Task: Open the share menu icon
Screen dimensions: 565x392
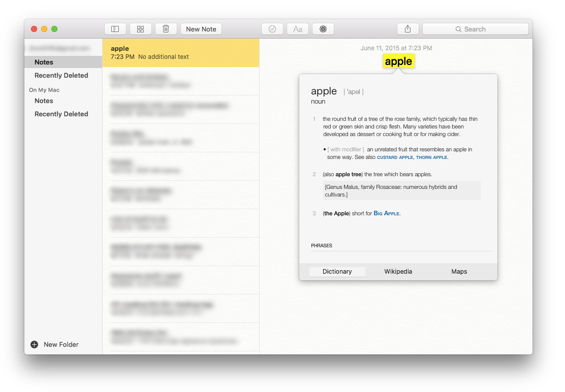Action: 407,29
